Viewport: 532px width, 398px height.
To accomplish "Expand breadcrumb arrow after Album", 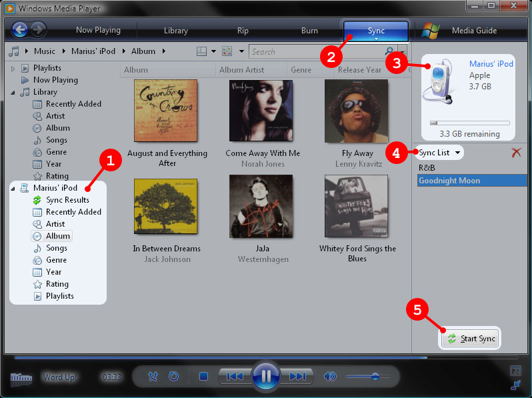I will pyautogui.click(x=164, y=51).
